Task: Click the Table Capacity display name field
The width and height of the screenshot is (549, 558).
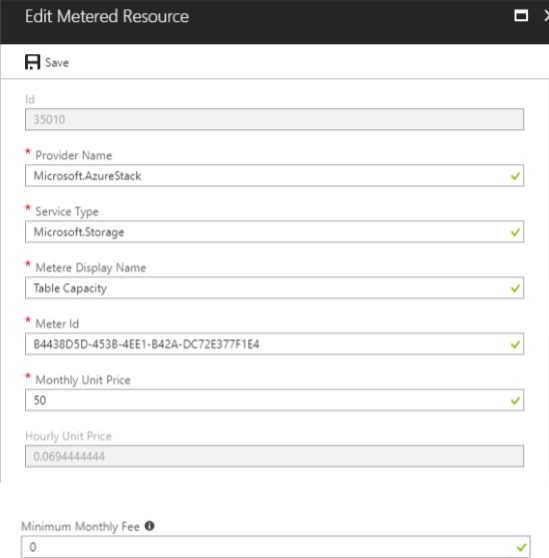Action: tap(274, 288)
